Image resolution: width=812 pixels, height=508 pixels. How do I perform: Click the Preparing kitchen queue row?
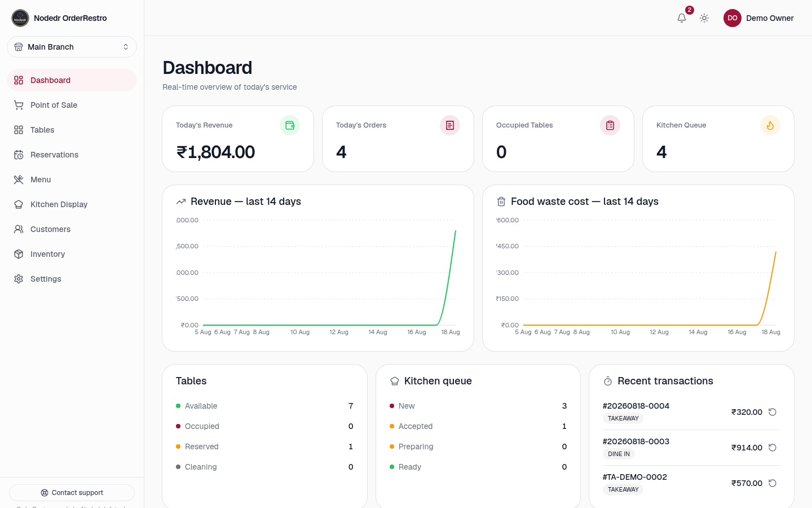coord(478,446)
